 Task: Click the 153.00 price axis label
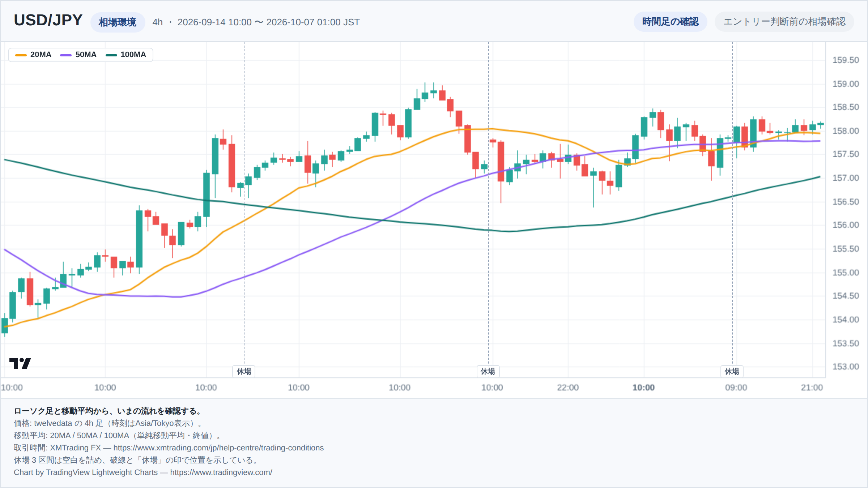click(x=846, y=367)
